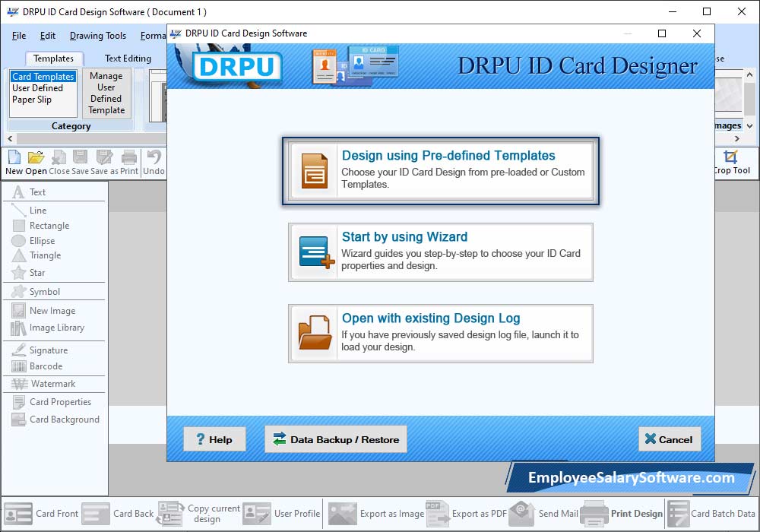Open the Symbol tool
The image size is (760, 532).
pyautogui.click(x=36, y=291)
